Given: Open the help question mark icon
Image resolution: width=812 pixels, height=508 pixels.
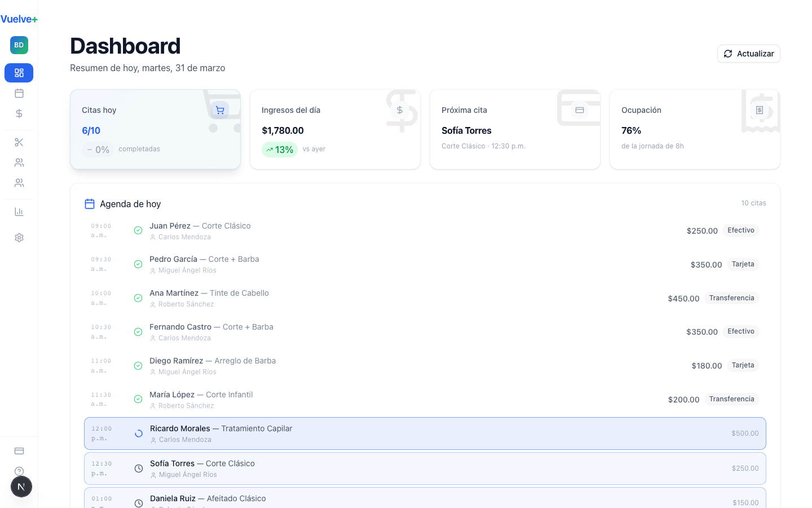Looking at the screenshot, I should 19,471.
